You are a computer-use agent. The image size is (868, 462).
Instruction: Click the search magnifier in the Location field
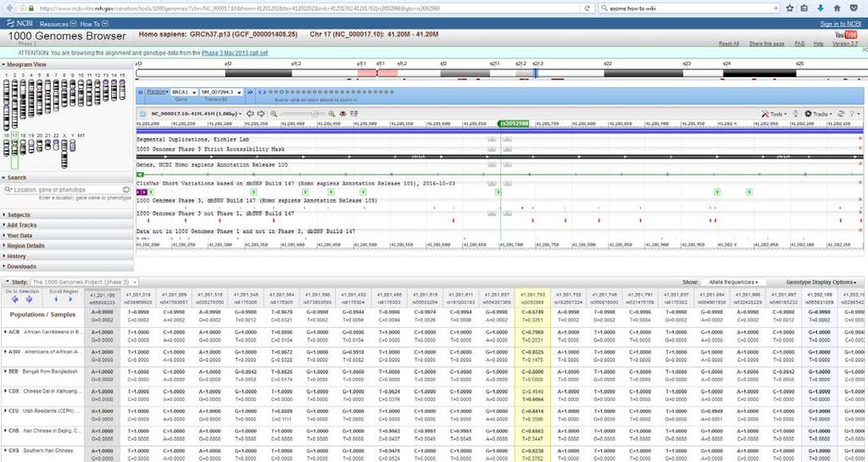[8, 190]
